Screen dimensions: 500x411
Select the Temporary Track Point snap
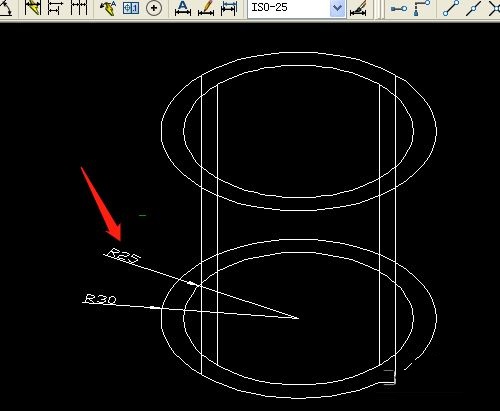point(399,8)
